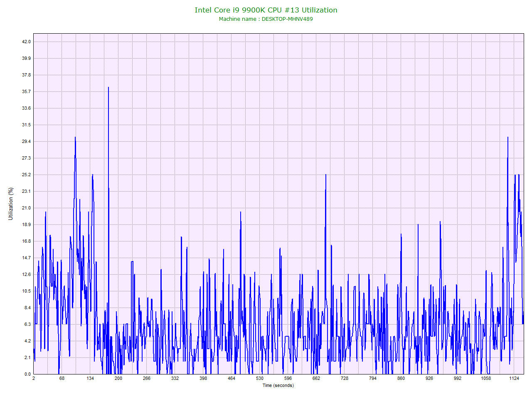This screenshot has width=532, height=399.
Task: Click the 25.2 utilization tick label
Action: 27,175
